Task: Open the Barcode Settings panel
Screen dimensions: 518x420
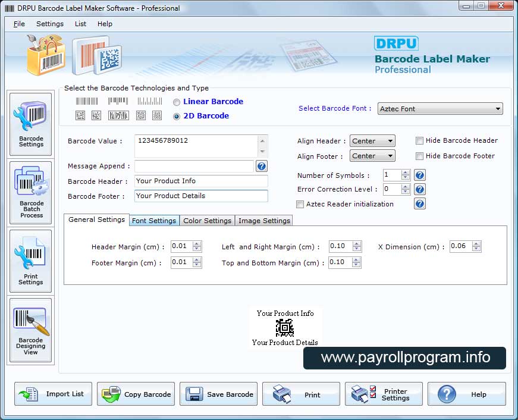Action: (31, 124)
